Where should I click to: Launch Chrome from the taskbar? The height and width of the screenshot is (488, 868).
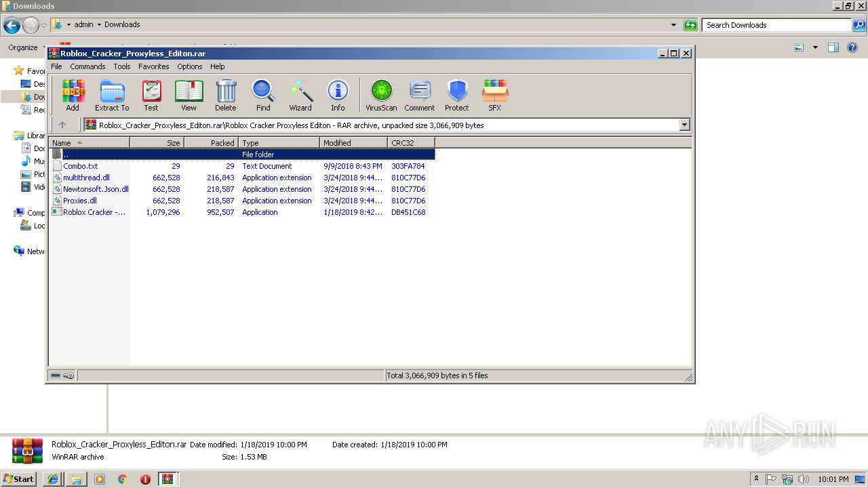pyautogui.click(x=123, y=479)
